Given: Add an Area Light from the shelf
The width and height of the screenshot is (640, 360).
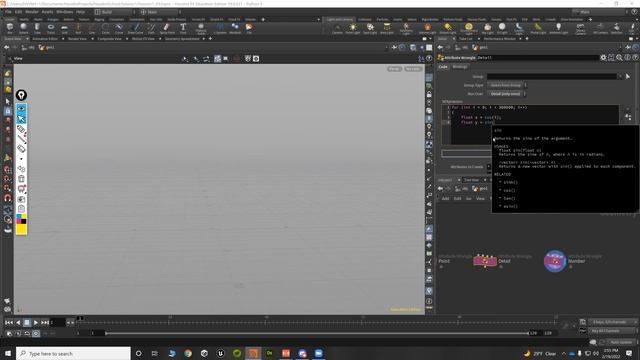Looking at the screenshot, I should 387,29.
